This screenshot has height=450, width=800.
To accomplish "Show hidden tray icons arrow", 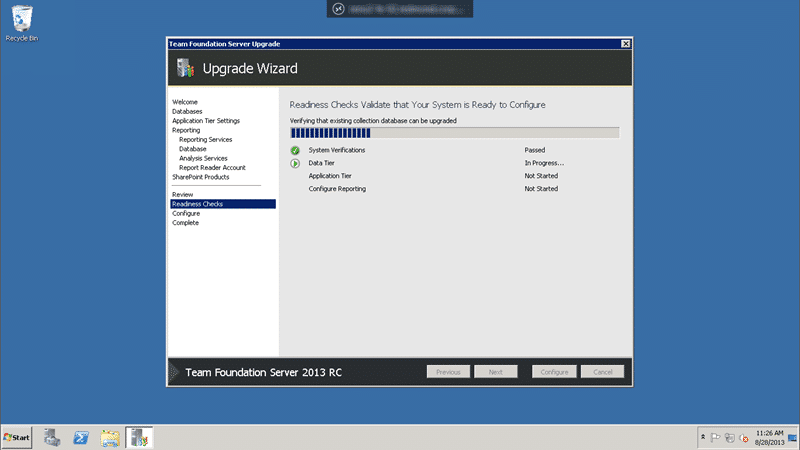I will tap(703, 437).
